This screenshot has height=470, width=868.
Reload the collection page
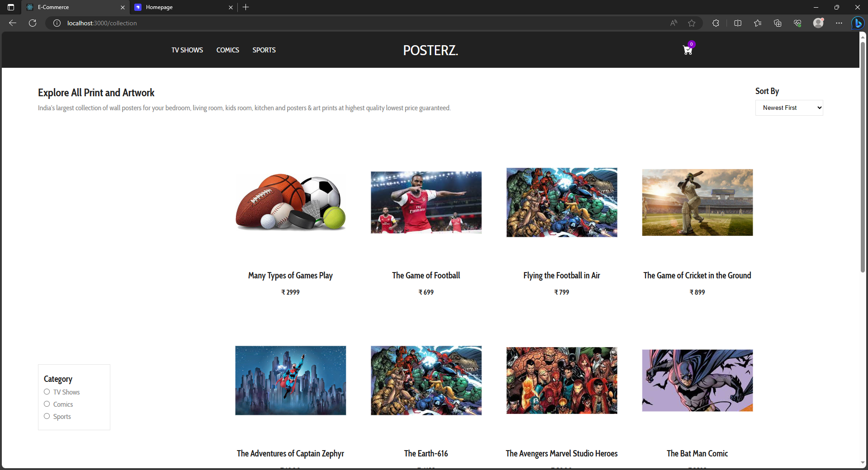point(32,23)
